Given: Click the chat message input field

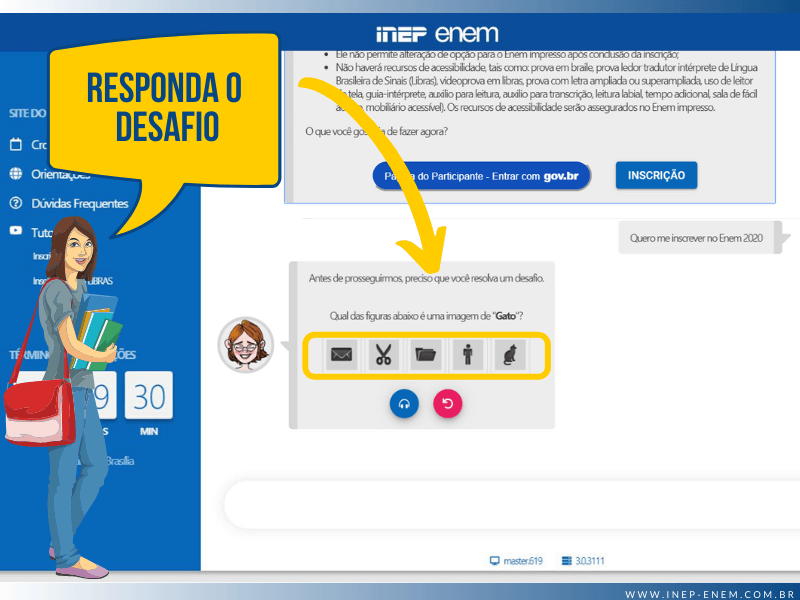Looking at the screenshot, I should click(512, 504).
